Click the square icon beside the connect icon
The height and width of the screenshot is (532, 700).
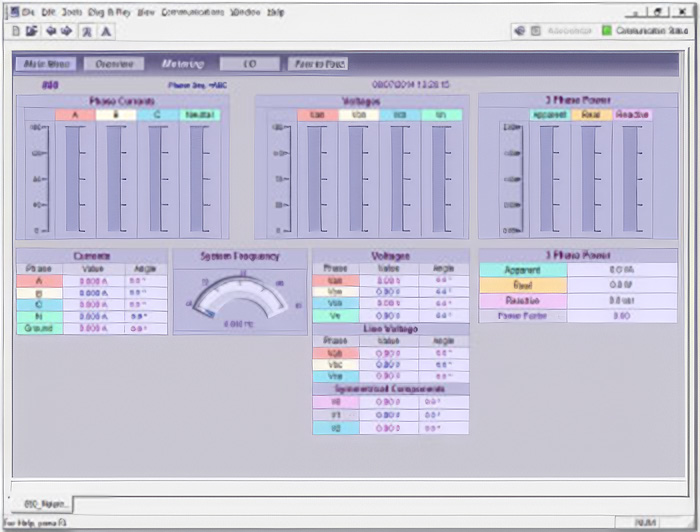(536, 31)
